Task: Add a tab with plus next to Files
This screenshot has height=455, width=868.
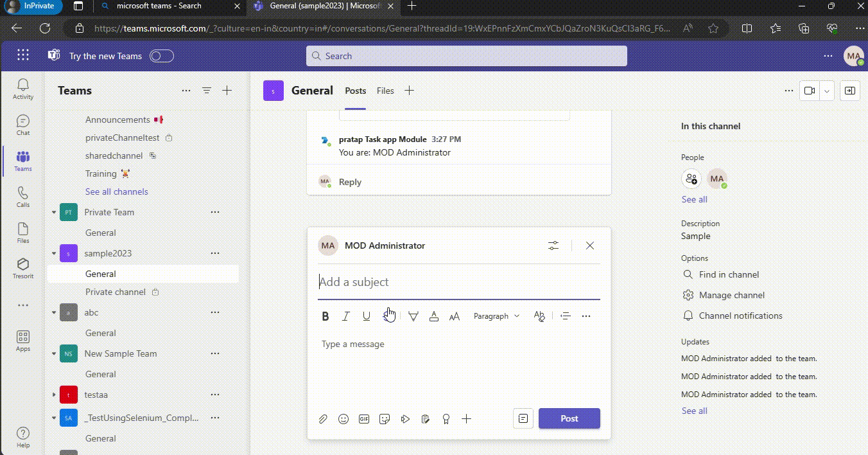Action: (x=409, y=91)
